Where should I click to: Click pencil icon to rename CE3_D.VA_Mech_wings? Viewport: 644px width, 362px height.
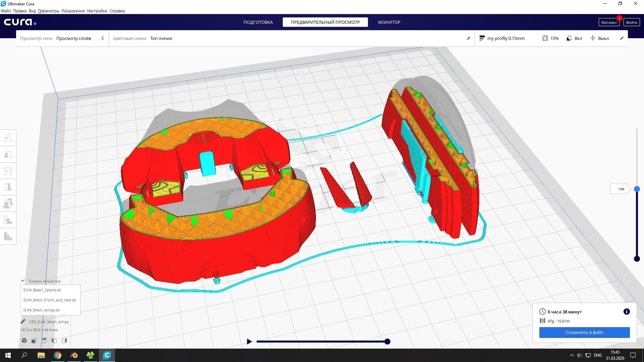(x=23, y=321)
